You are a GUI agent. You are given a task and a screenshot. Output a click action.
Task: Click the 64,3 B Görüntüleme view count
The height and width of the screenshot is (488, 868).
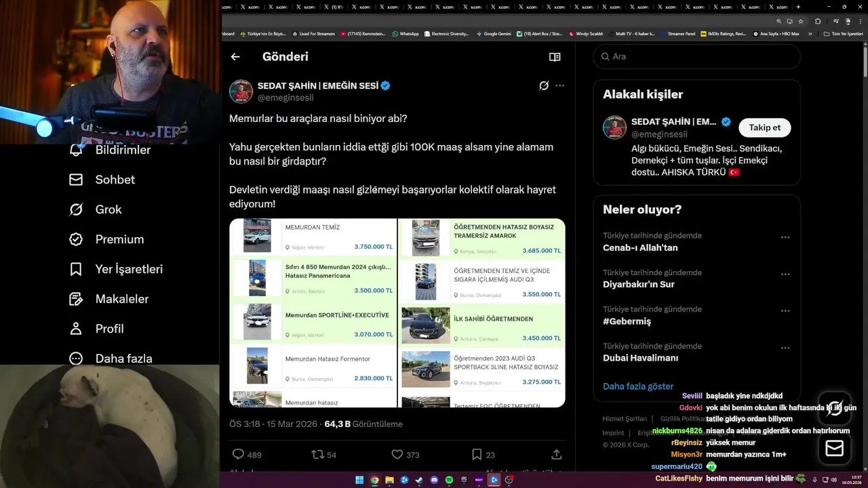pos(363,424)
